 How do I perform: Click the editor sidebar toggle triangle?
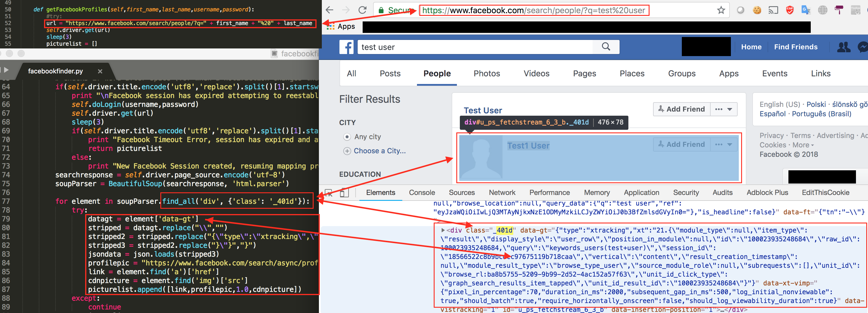6,70
